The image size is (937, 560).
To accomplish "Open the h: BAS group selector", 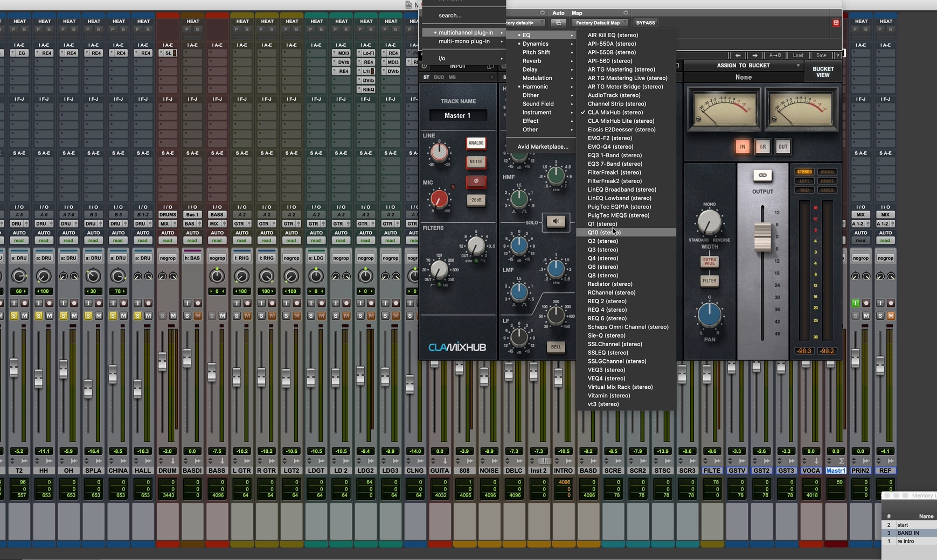I will 192,258.
